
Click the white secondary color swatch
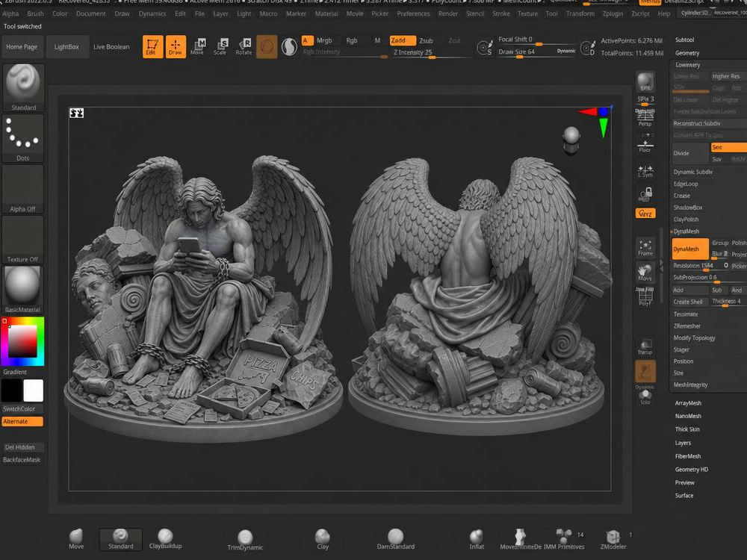point(34,391)
